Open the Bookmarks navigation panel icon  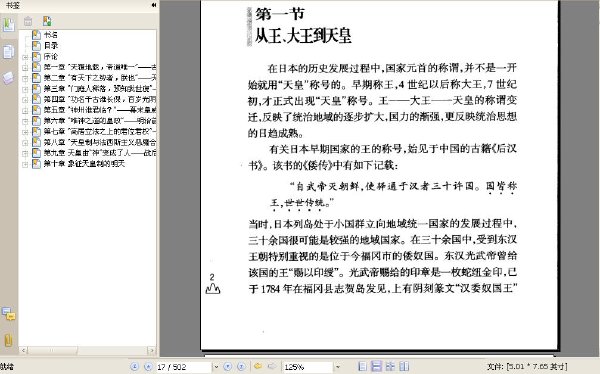[8, 25]
